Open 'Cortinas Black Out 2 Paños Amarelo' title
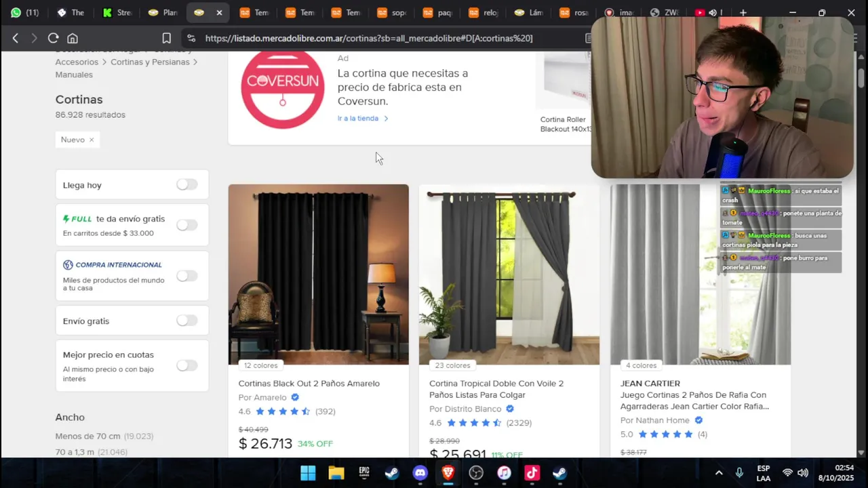868x488 pixels. (309, 384)
